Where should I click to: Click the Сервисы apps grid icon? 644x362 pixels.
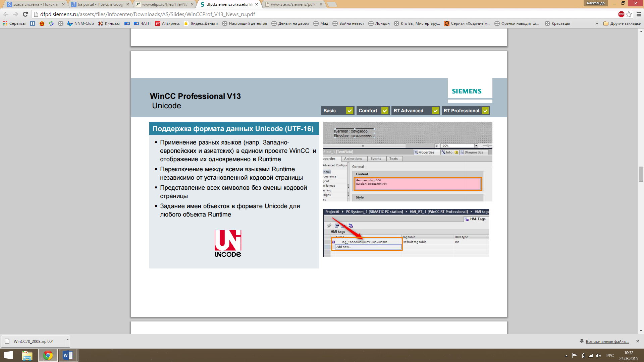5,23
